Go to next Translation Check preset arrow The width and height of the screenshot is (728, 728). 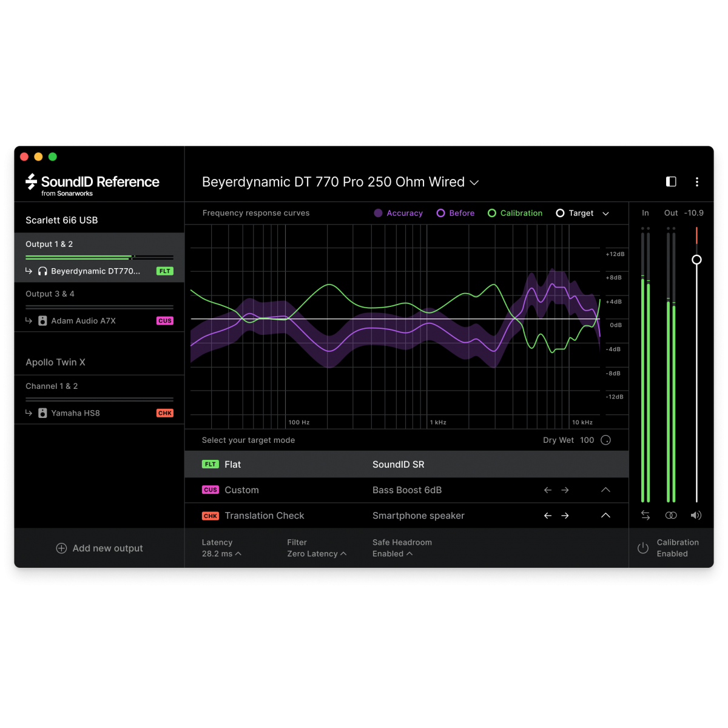(x=565, y=516)
